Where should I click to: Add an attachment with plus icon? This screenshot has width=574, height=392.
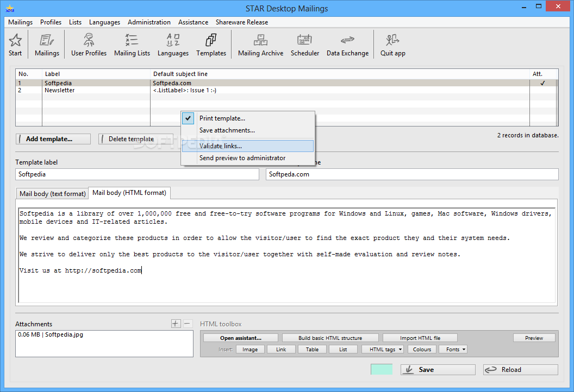[176, 324]
